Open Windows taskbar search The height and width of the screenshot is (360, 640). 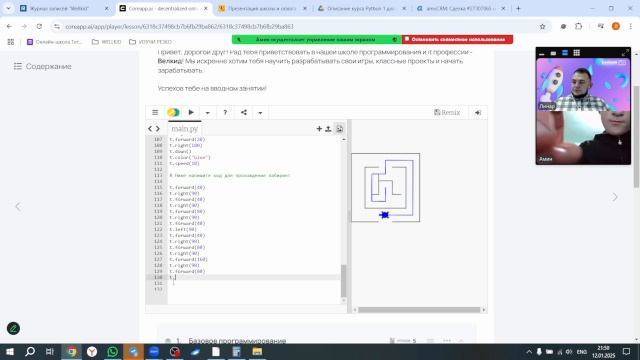pyautogui.click(x=30, y=351)
